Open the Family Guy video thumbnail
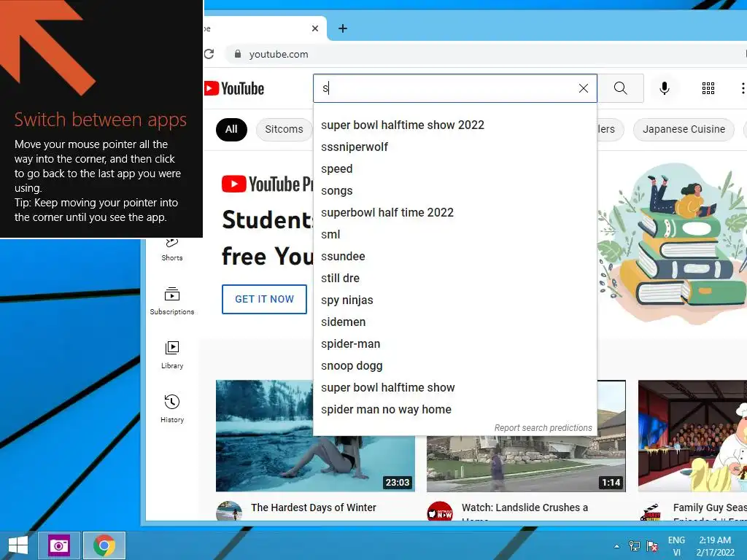The height and width of the screenshot is (560, 747). [x=693, y=436]
